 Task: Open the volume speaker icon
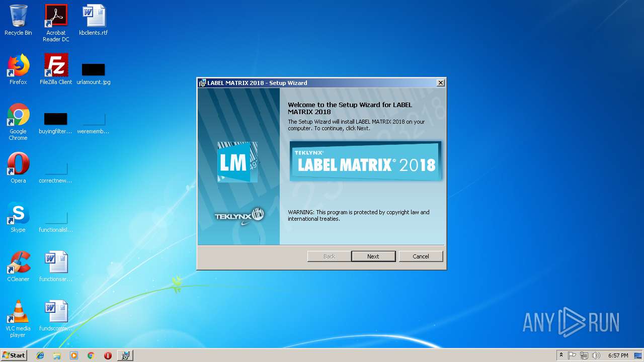tap(596, 355)
